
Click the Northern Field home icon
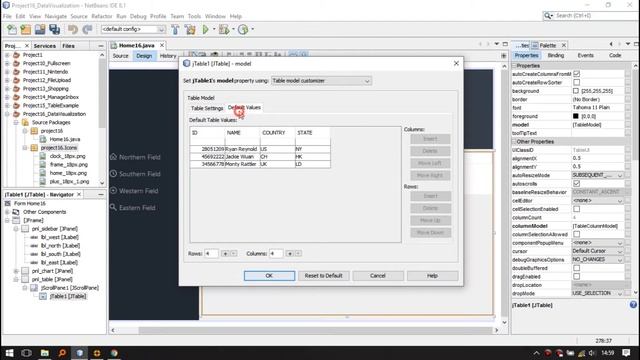tap(113, 157)
